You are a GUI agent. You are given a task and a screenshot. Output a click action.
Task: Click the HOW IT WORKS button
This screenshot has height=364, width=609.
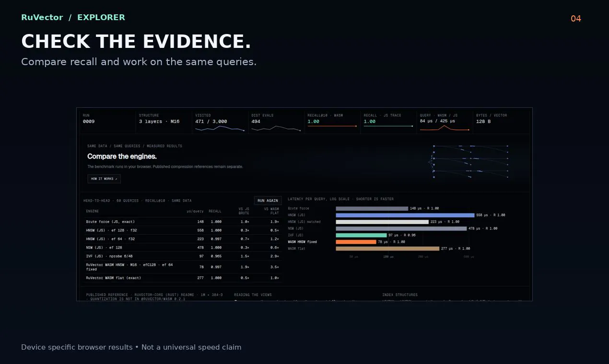104,179
